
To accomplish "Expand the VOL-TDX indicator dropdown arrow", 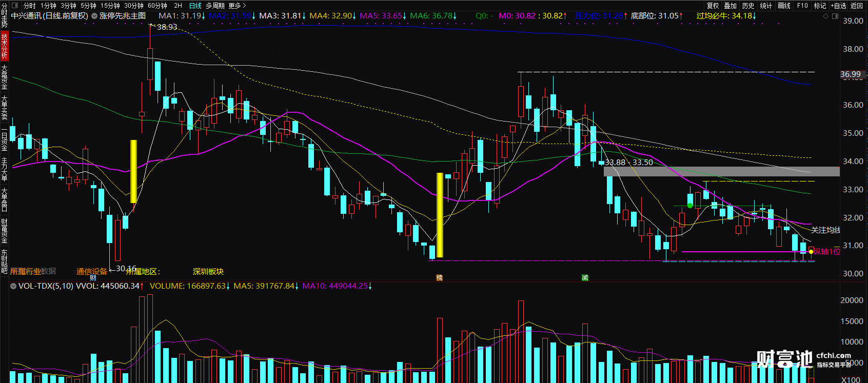I will (13, 286).
